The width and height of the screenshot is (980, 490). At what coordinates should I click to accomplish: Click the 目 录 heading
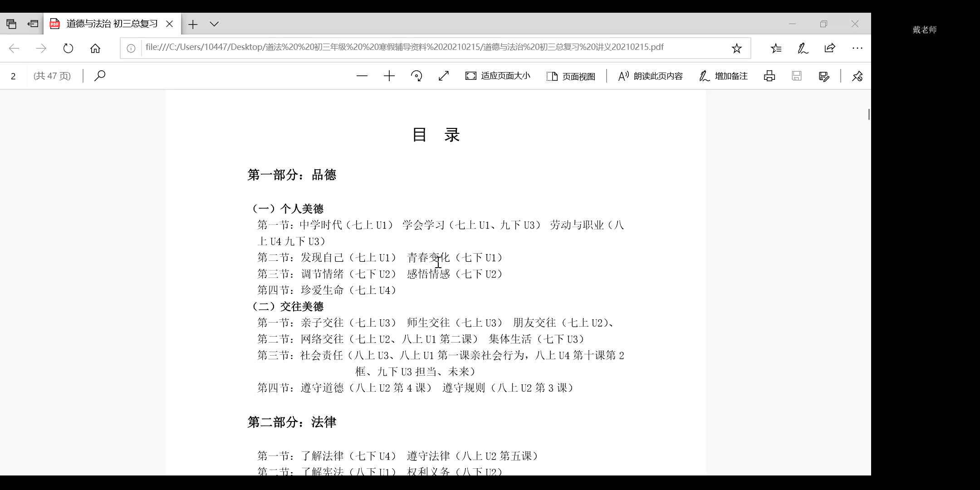pyautogui.click(x=436, y=135)
